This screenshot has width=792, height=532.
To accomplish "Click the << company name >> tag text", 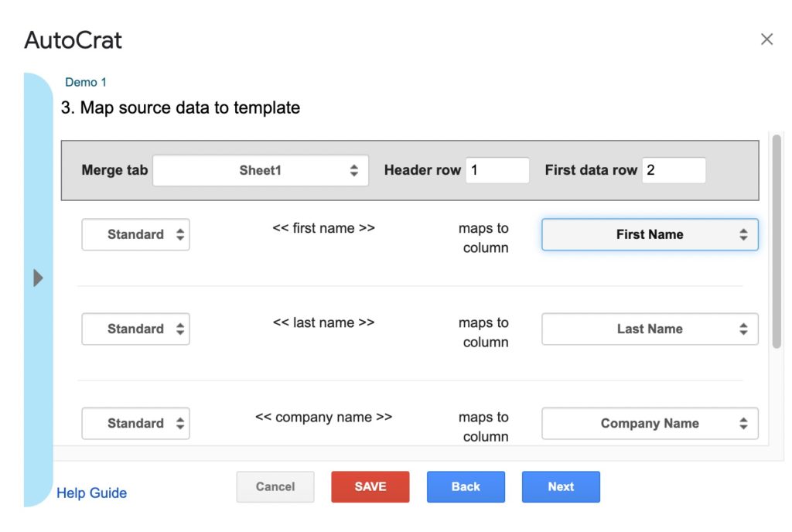I will pos(324,417).
